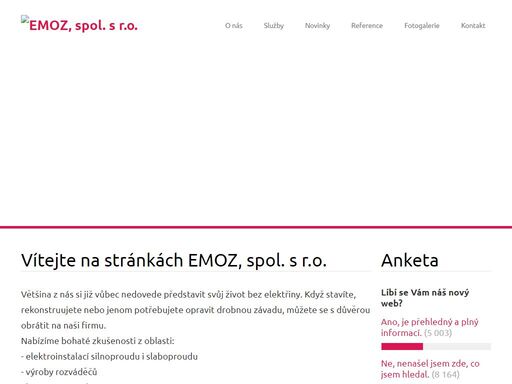Screen dimensions: 512x384
Task: Click the vote count (8 164)
Action: click(x=446, y=375)
